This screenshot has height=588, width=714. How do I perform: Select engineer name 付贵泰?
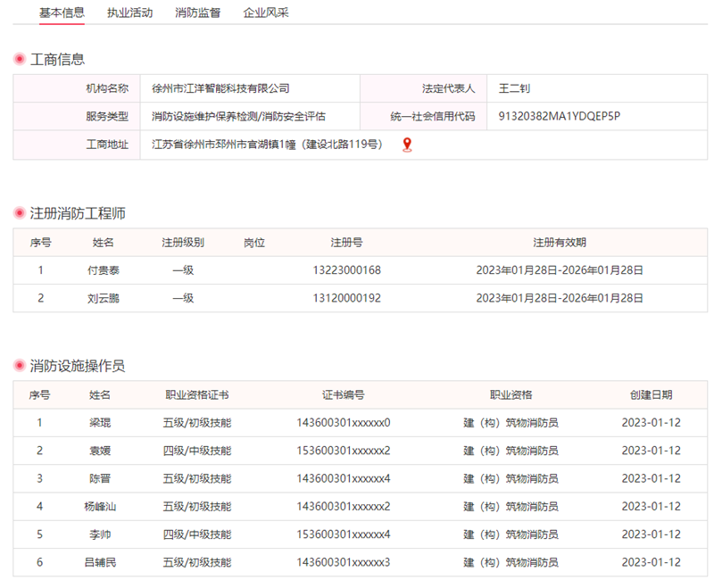[104, 270]
